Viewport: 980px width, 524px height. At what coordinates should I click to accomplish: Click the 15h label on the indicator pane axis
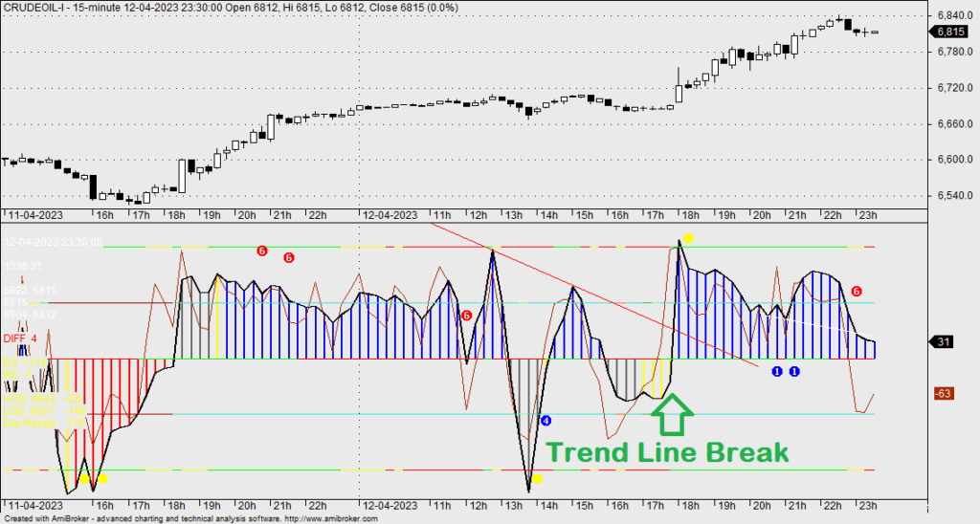point(585,505)
